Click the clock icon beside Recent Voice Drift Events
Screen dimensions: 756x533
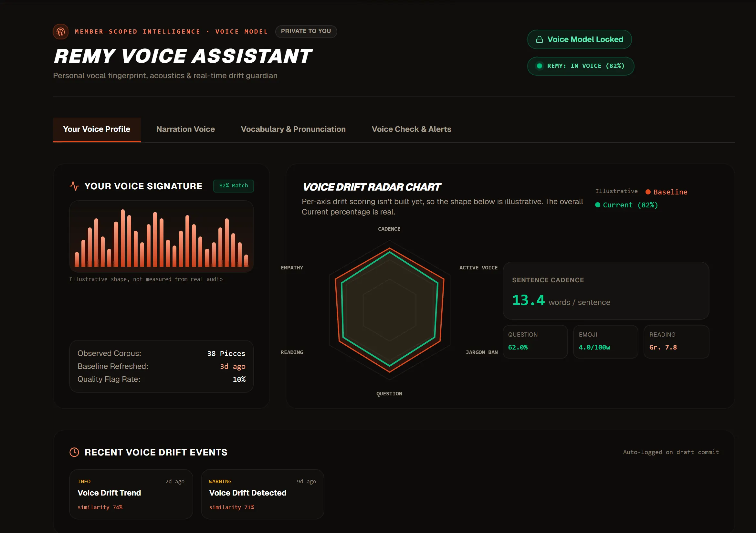pyautogui.click(x=74, y=452)
